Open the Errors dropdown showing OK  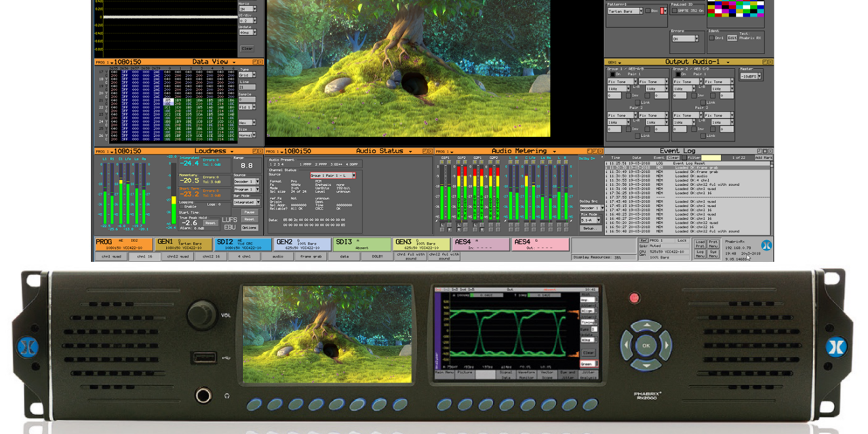[x=686, y=39]
